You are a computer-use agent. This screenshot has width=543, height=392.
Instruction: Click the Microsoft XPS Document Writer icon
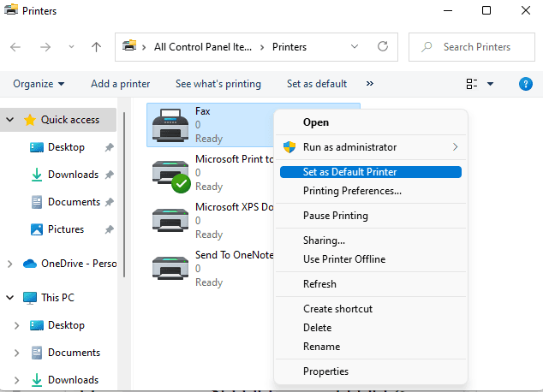[170, 221]
